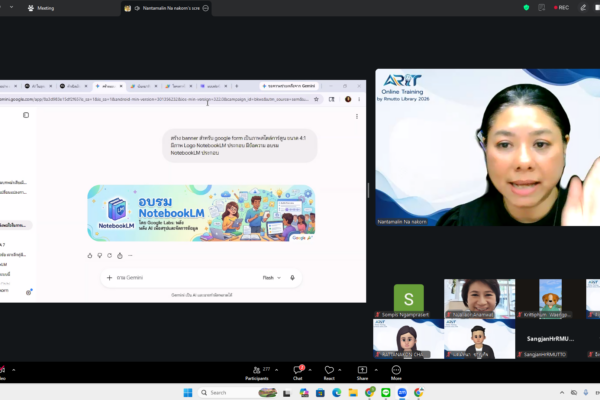Open the generated NotebookLM banner image
This screenshot has width=600, height=400.
pos(201,213)
